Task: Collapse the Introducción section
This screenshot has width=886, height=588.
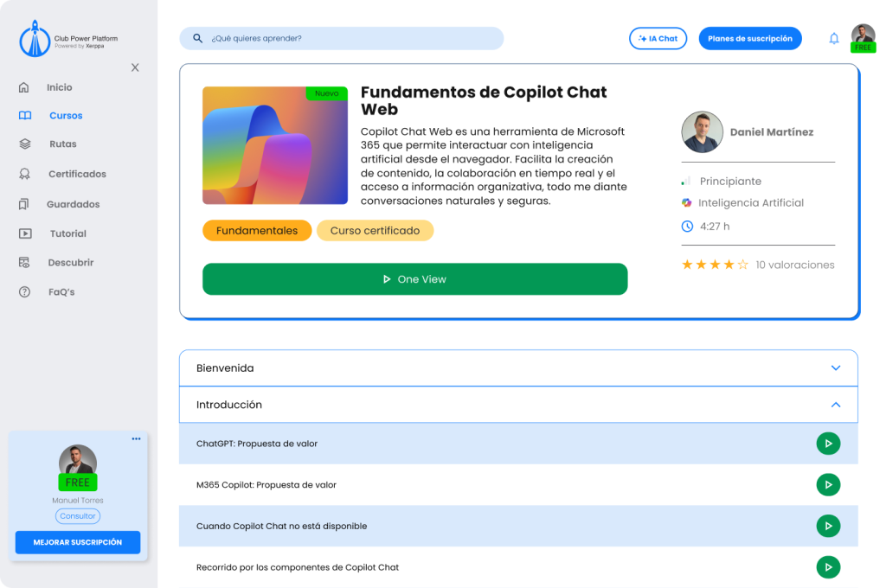Action: pos(835,405)
